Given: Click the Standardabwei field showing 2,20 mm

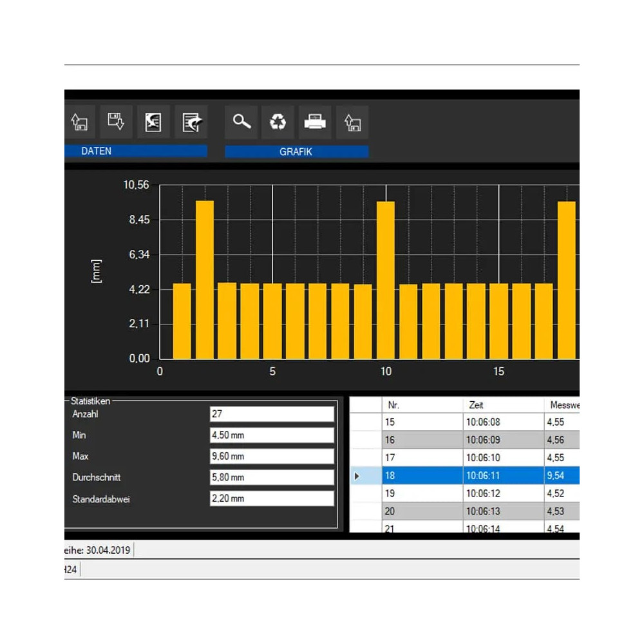Looking at the screenshot, I should coord(272,498).
